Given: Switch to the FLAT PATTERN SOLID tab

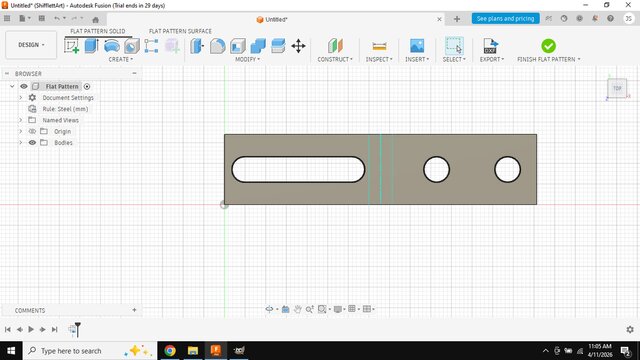Looking at the screenshot, I should pyautogui.click(x=98, y=31).
